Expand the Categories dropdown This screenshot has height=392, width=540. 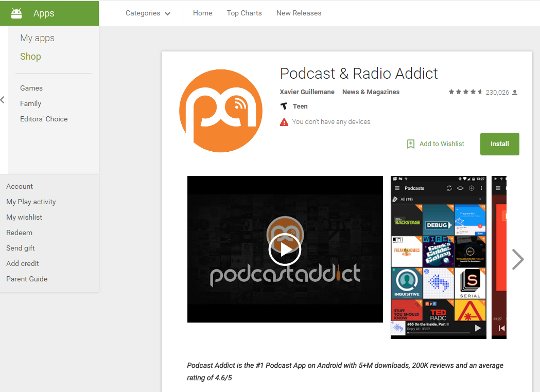[x=148, y=13]
